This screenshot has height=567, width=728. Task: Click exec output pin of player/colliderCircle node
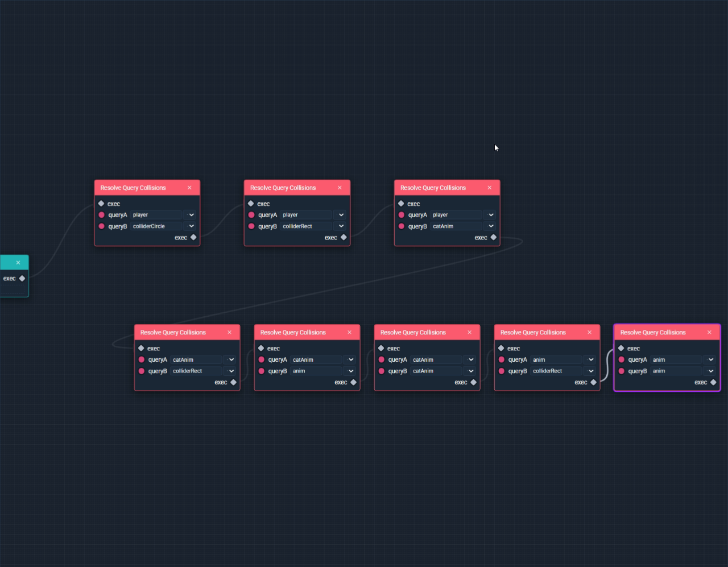point(193,238)
